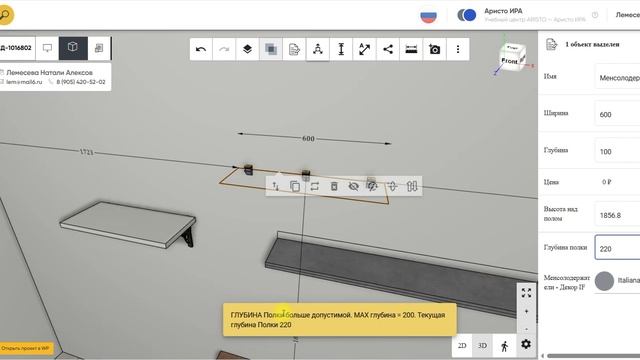Zoom out with the minus button
Viewport: 640px width, 360px height.
click(526, 328)
